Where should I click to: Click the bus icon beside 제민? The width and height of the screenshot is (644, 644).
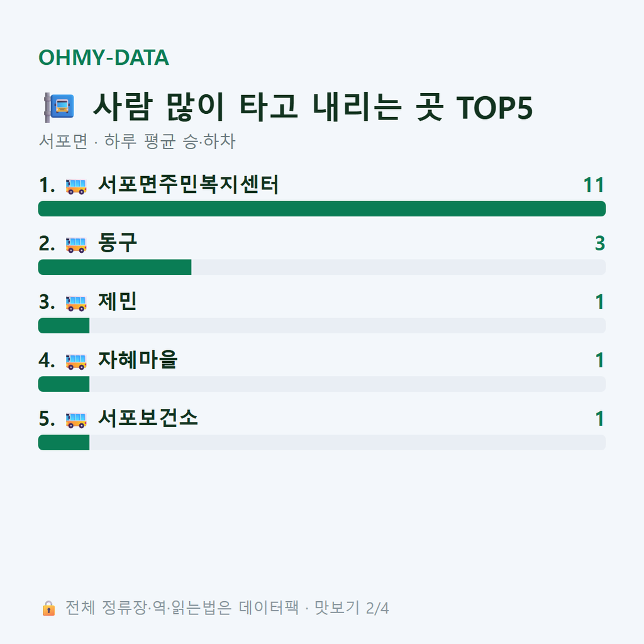click(76, 303)
